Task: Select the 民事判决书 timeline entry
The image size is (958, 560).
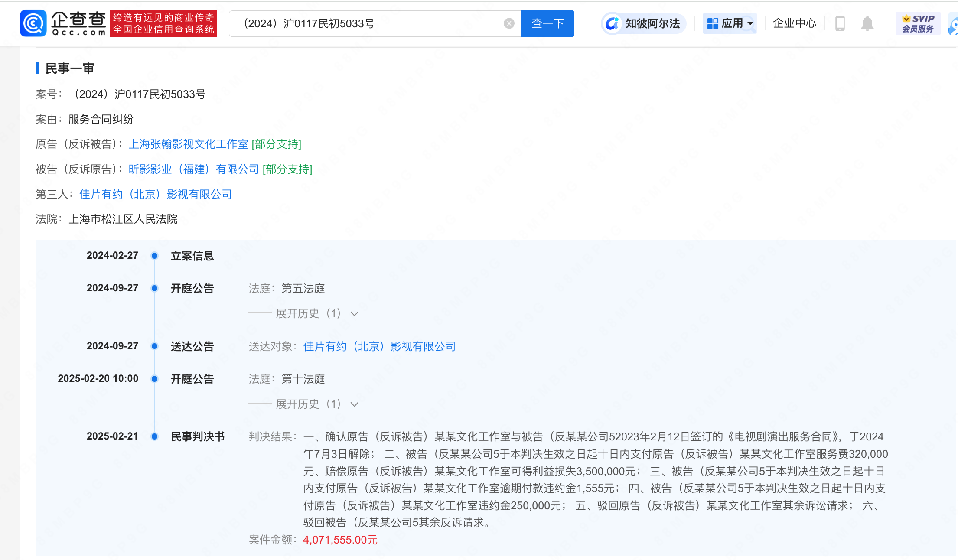Action: [198, 436]
